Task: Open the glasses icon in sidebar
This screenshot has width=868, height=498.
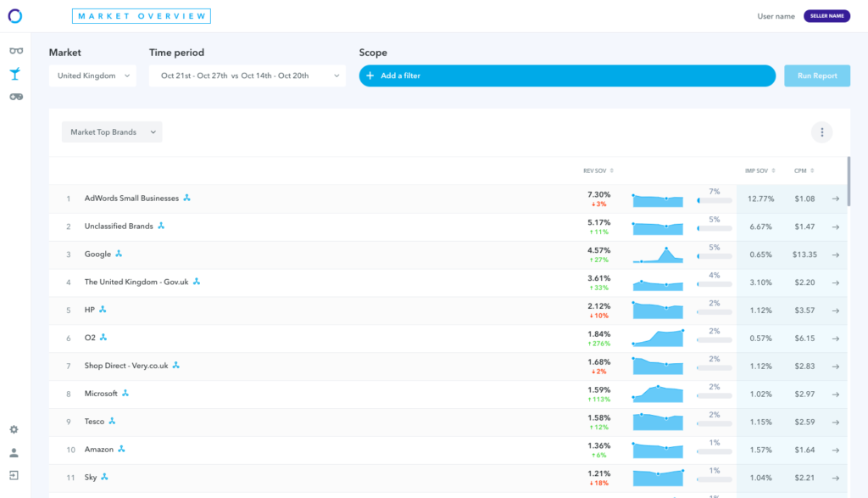Action: click(x=16, y=51)
